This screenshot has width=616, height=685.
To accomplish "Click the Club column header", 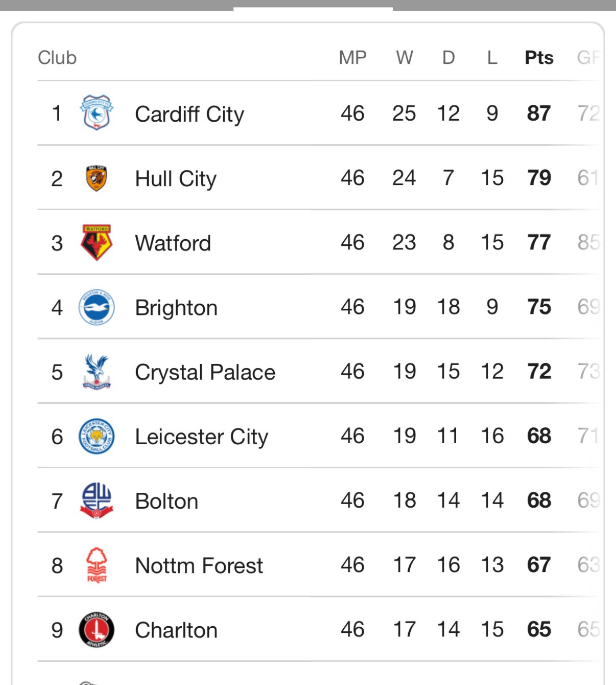I will click(57, 58).
